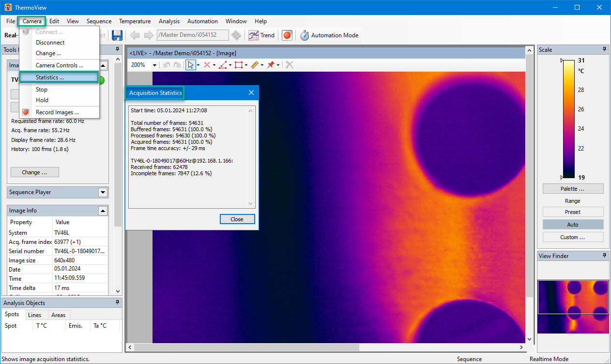The height and width of the screenshot is (364, 611).
Task: Click the Serial number row in Image Info
Action: pyautogui.click(x=58, y=251)
